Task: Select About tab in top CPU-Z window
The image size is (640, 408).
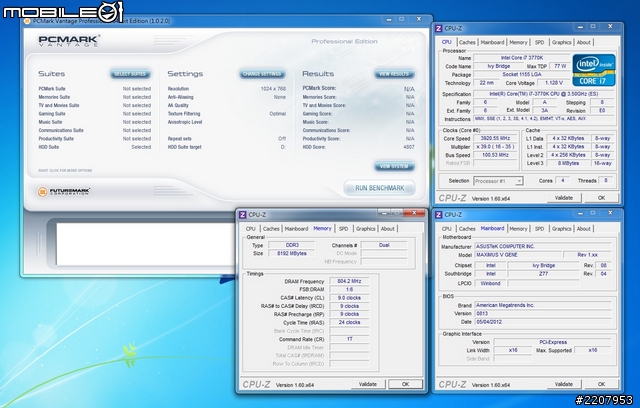Action: tap(584, 42)
